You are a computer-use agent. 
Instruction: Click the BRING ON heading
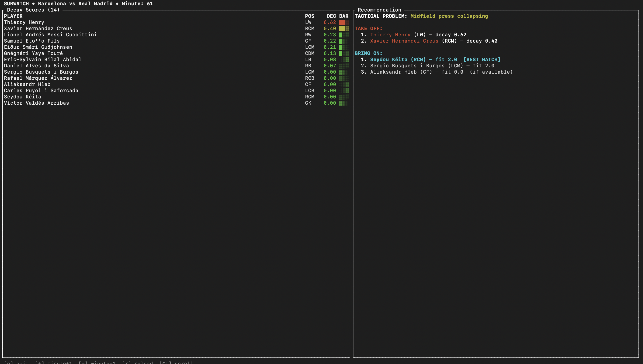point(368,53)
